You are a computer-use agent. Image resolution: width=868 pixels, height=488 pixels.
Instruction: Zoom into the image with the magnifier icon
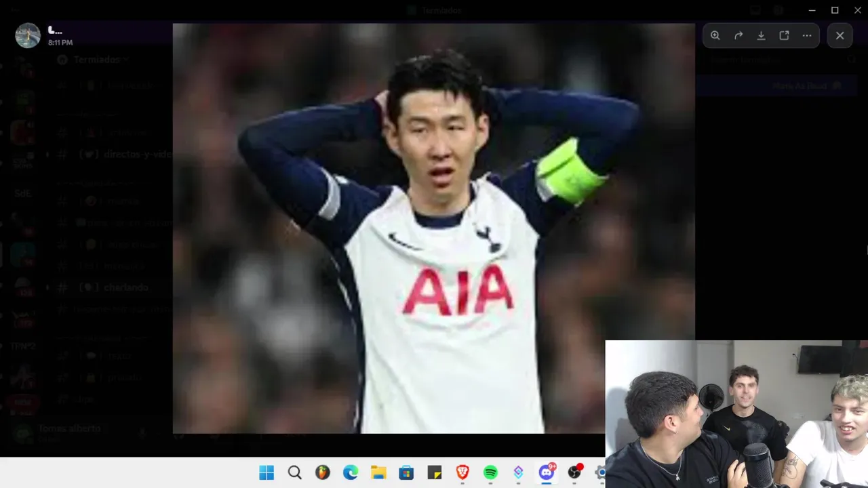[x=715, y=36]
